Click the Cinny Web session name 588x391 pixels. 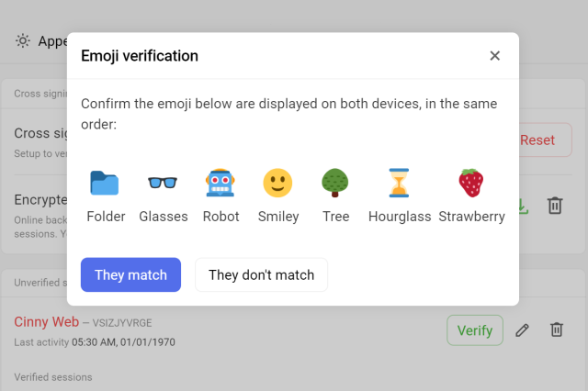tap(45, 322)
